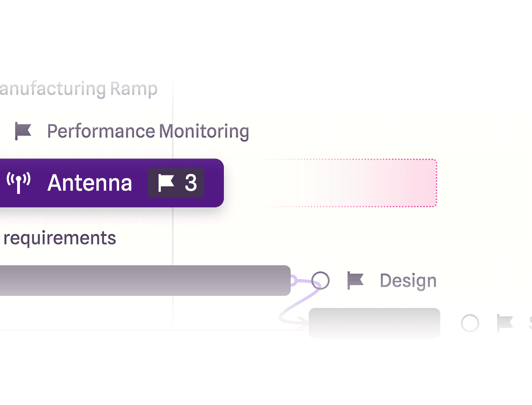This screenshot has width=532, height=405.
Task: Click the flag icon next to Design
Action: 355,280
